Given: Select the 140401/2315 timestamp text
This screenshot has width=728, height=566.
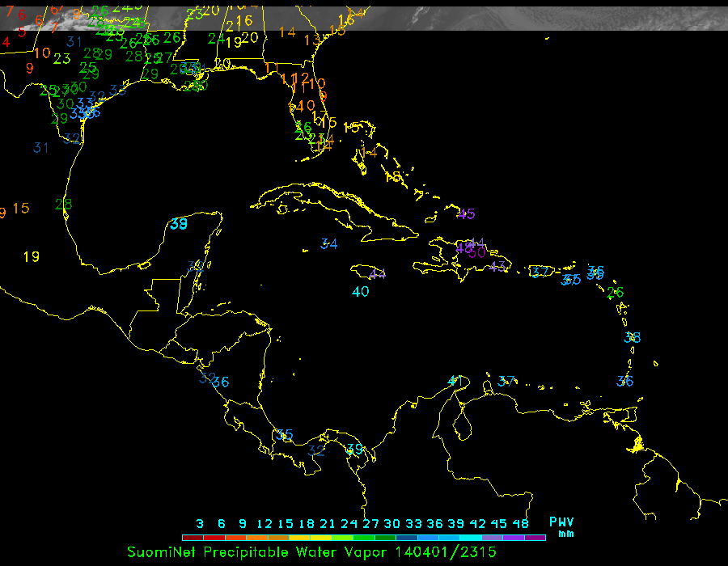Looking at the screenshot, I should tap(446, 551).
